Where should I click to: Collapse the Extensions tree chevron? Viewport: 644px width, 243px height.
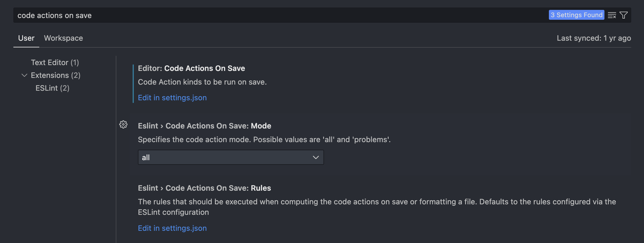pyautogui.click(x=24, y=75)
